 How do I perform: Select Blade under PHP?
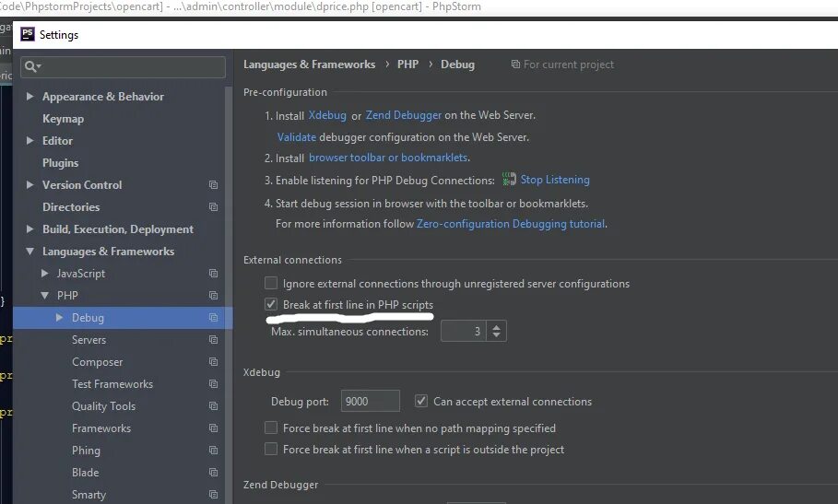[86, 473]
